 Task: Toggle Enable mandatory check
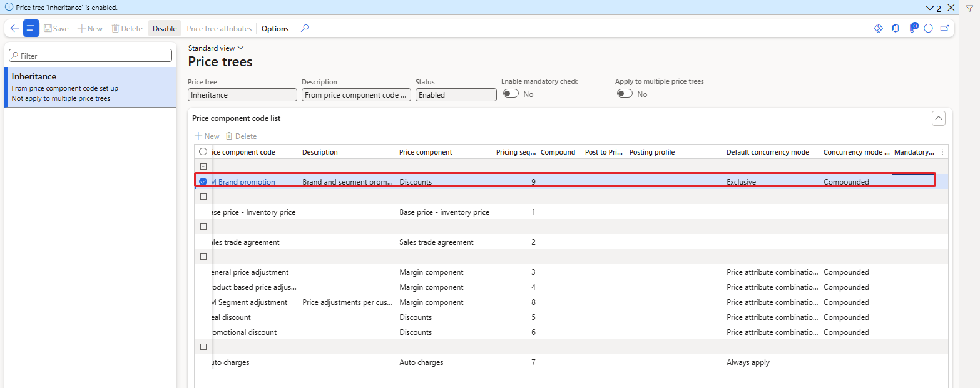pos(511,94)
